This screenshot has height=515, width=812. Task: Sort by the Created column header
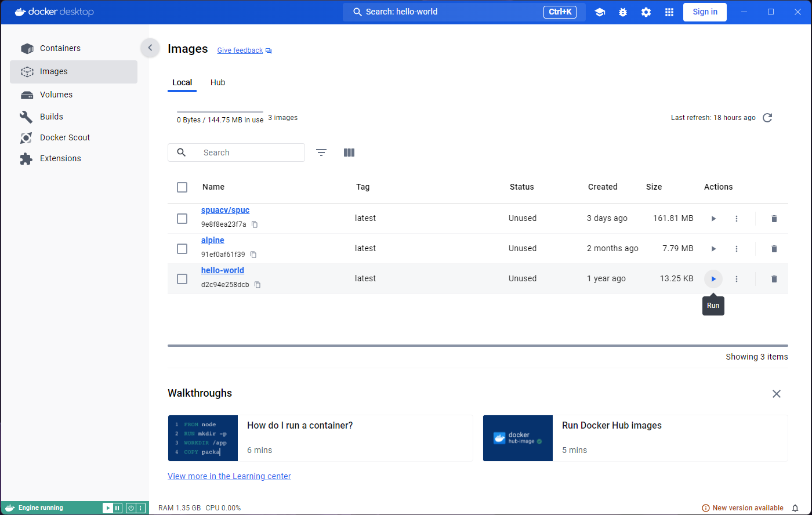point(603,187)
